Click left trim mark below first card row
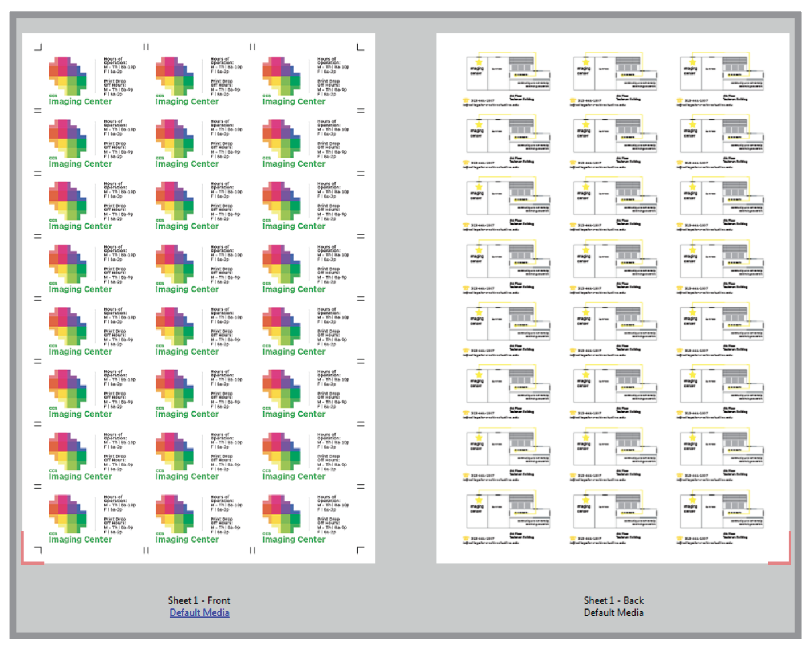Image resolution: width=812 pixels, height=652 pixels. (38, 111)
